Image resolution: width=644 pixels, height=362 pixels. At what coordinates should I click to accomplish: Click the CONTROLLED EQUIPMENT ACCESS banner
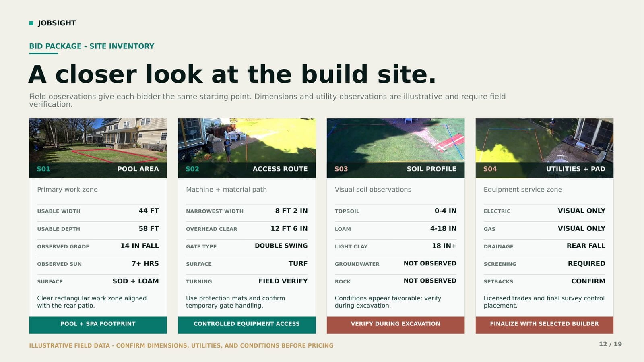[247, 325]
